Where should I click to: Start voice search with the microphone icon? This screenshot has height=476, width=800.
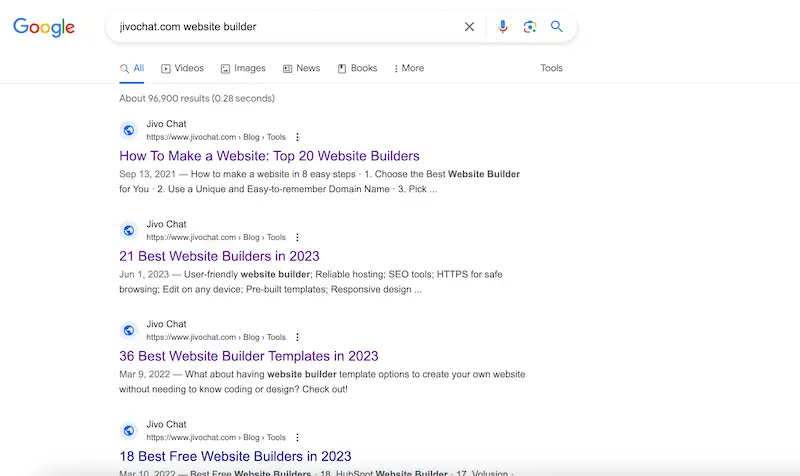[503, 27]
